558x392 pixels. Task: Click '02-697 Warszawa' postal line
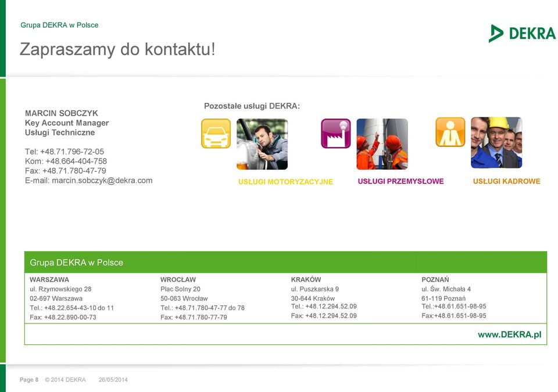coord(56,299)
